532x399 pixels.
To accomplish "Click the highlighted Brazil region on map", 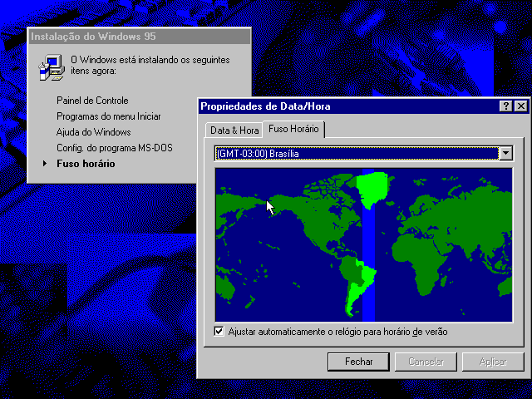I will 368,275.
